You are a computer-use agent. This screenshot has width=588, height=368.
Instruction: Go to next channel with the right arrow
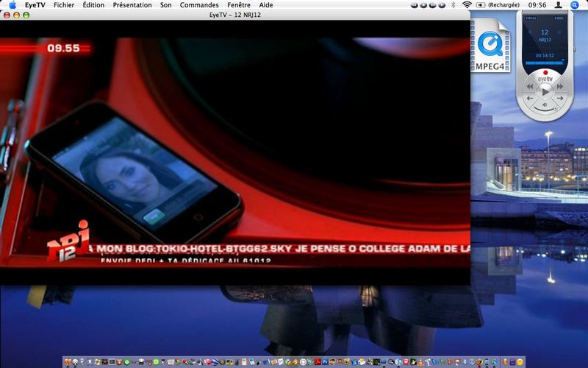[560, 99]
